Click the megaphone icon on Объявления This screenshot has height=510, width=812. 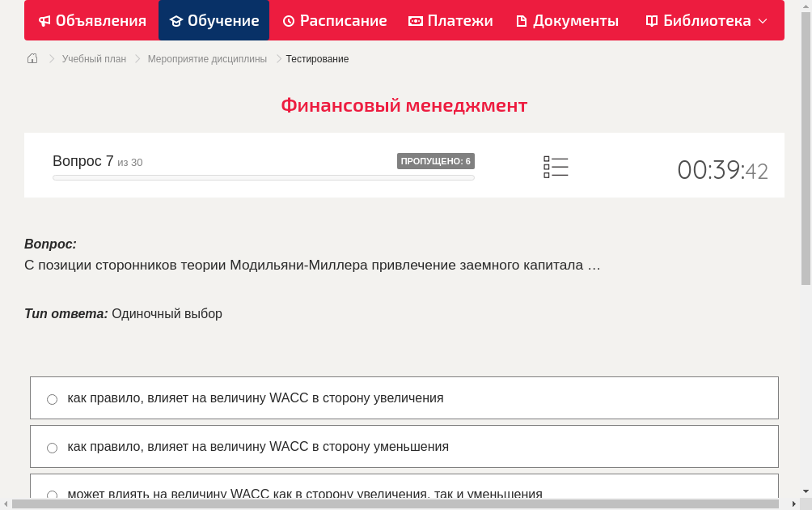pyautogui.click(x=44, y=20)
